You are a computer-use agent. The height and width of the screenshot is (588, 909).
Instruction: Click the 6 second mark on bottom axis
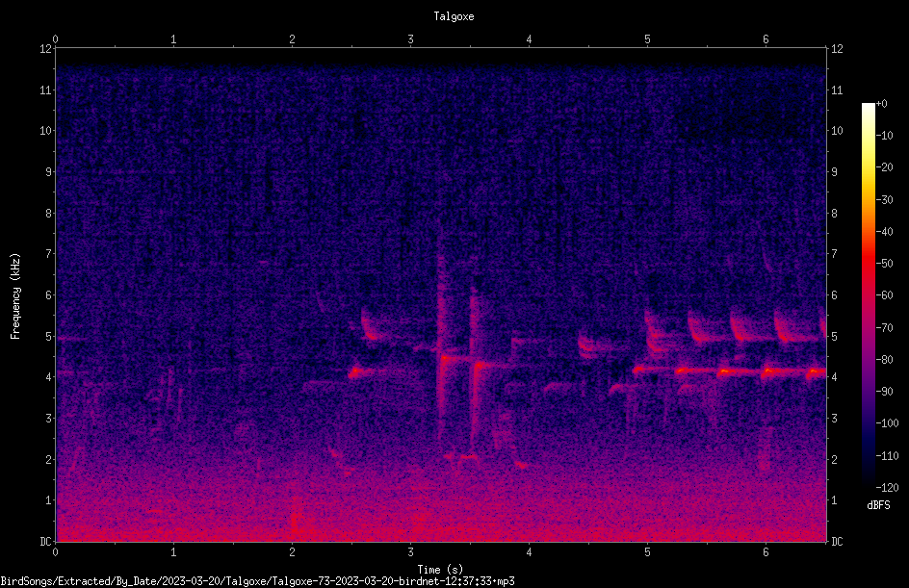766,552
